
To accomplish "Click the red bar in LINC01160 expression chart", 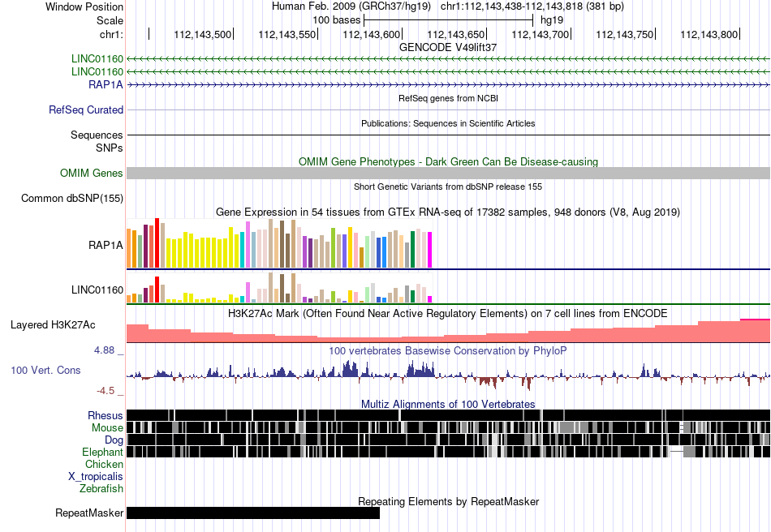I will [157, 290].
